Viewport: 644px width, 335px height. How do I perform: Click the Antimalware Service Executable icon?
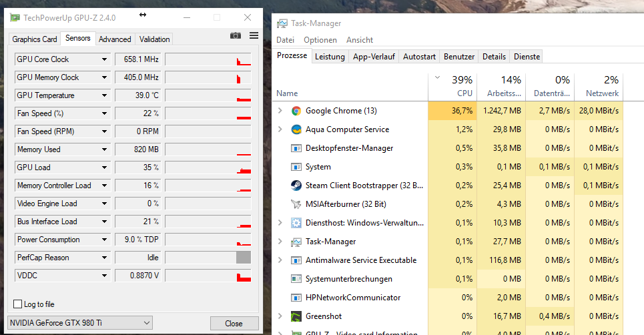point(296,260)
